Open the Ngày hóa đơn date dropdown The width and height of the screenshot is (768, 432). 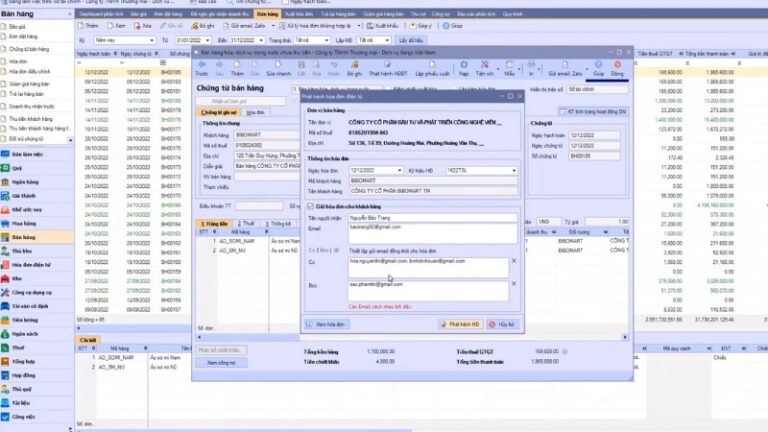(x=401, y=171)
